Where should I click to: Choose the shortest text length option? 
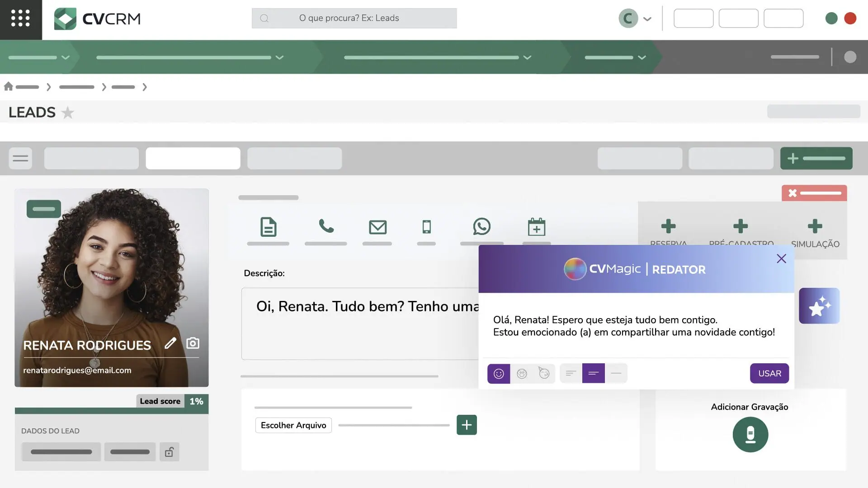point(616,373)
